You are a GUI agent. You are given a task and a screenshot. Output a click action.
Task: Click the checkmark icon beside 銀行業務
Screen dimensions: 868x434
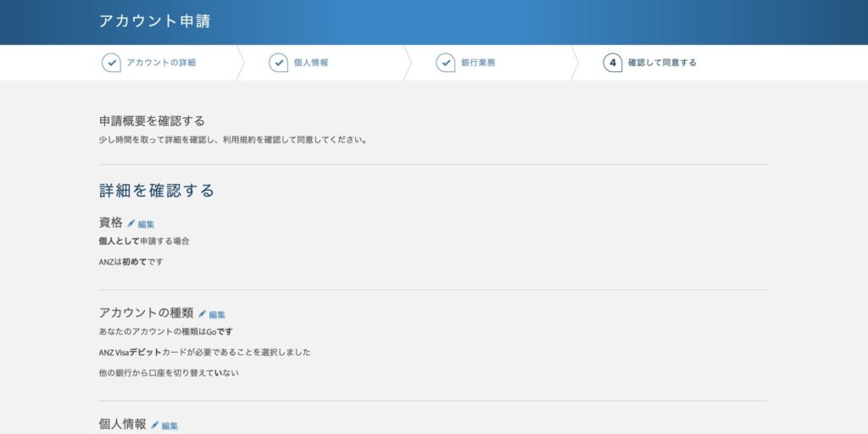tap(446, 63)
